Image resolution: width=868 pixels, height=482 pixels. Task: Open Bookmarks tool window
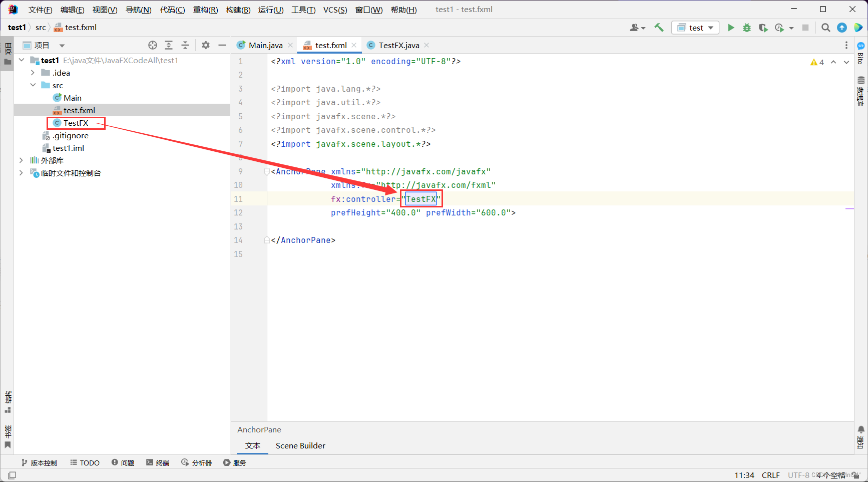pos(8,437)
